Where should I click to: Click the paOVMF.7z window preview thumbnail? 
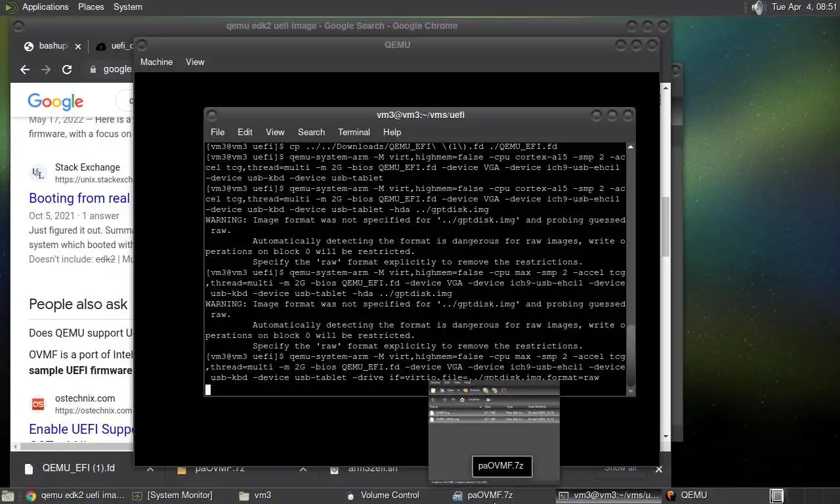pos(494,432)
